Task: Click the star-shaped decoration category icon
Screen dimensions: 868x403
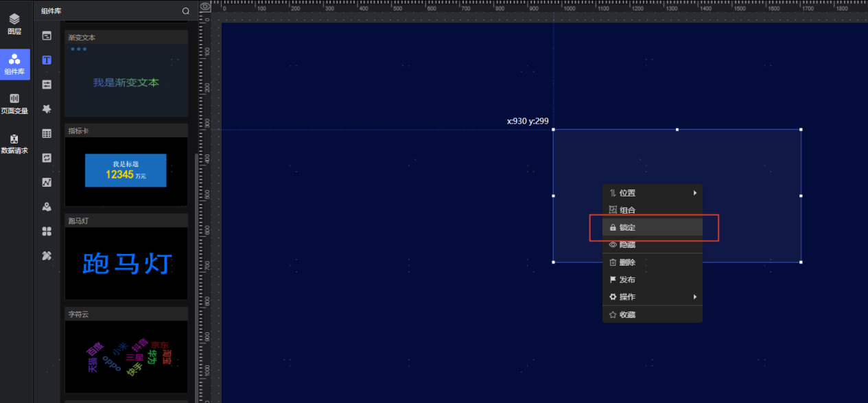Action: click(x=47, y=108)
